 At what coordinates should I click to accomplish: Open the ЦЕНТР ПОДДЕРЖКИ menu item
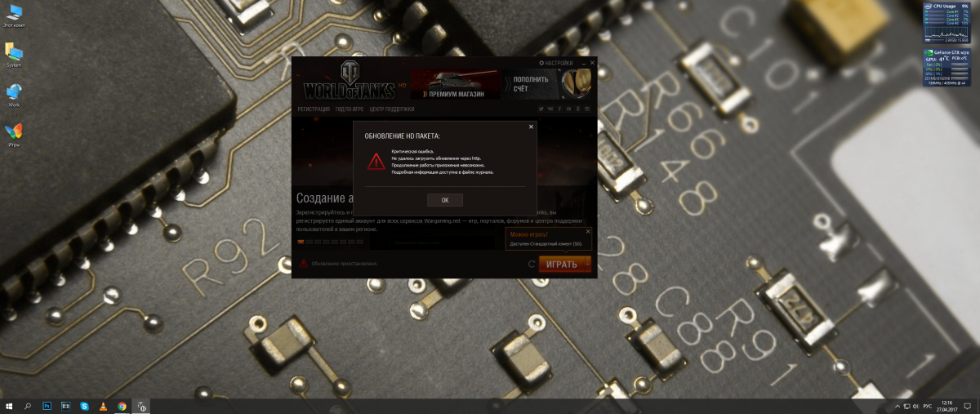click(392, 109)
